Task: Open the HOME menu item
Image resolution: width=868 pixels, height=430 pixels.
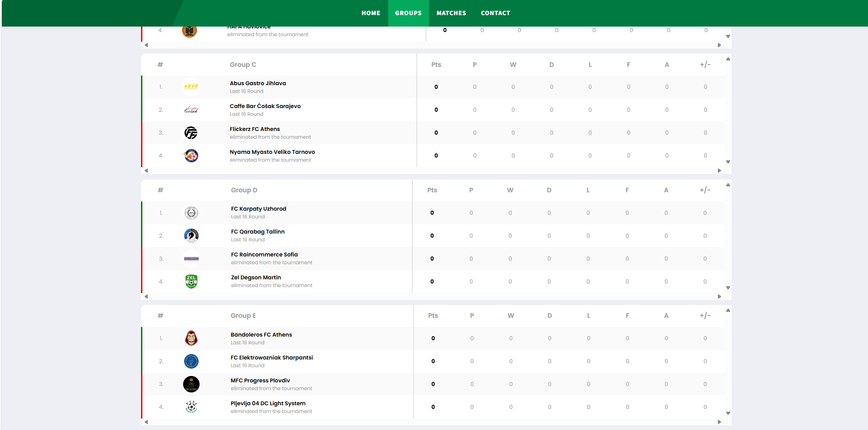Action: pyautogui.click(x=371, y=13)
